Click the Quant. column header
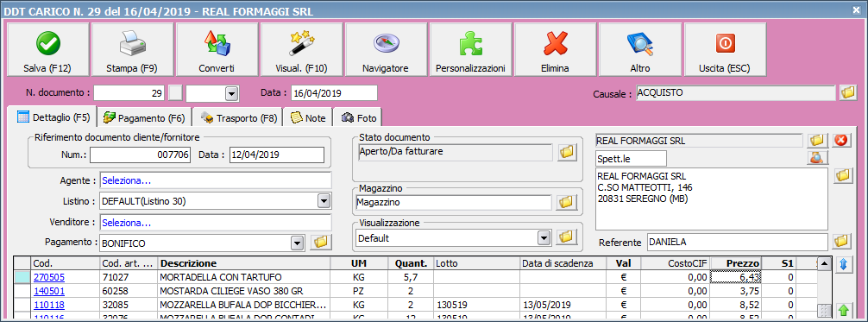Image resolution: width=868 pixels, height=322 pixels. coord(410,262)
